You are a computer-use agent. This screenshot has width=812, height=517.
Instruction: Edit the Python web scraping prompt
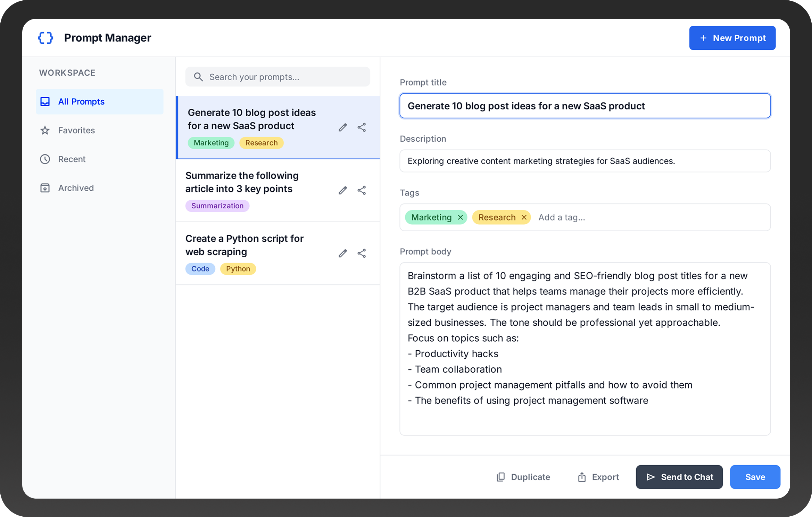pyautogui.click(x=342, y=253)
